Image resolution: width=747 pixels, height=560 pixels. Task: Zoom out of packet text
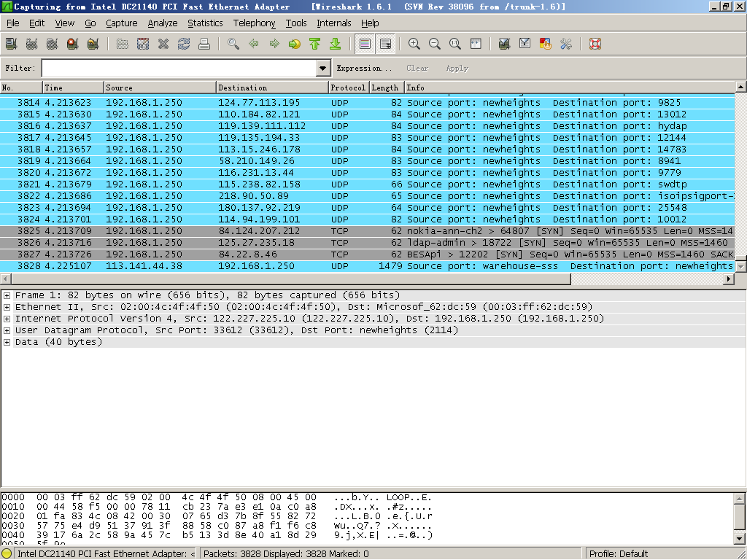click(x=435, y=44)
